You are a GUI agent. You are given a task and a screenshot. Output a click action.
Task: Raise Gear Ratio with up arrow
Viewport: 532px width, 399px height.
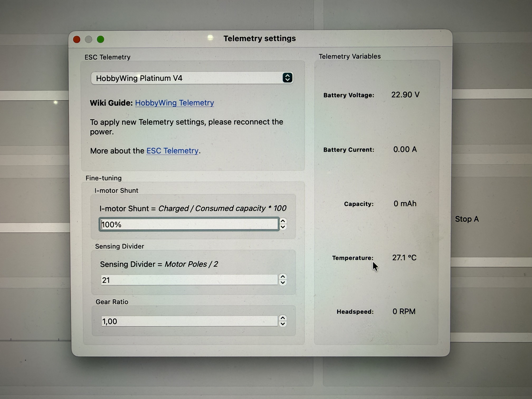click(283, 318)
